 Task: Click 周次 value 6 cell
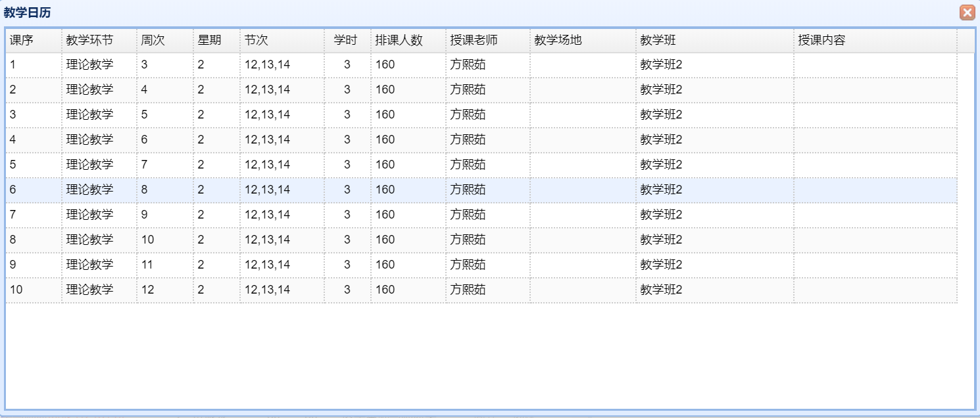[165, 140]
